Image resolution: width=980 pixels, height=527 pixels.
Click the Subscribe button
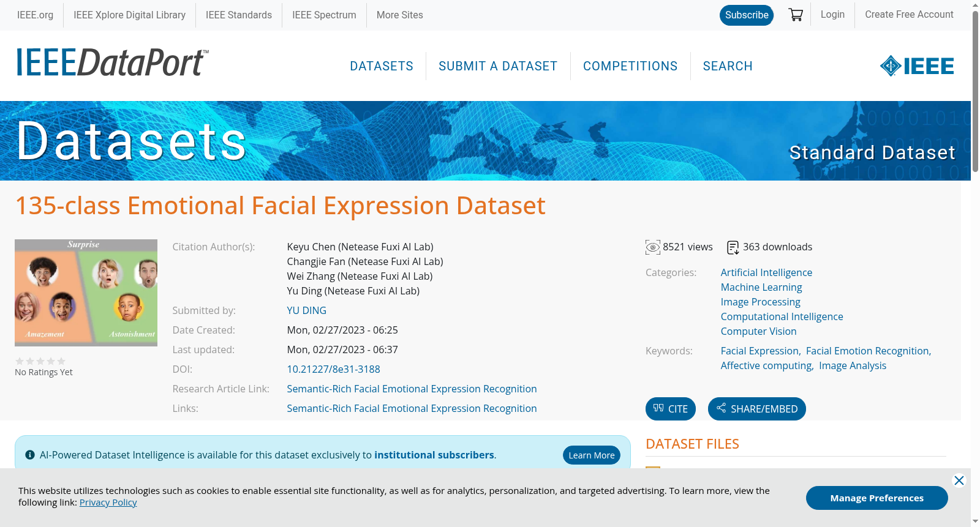pos(747,15)
